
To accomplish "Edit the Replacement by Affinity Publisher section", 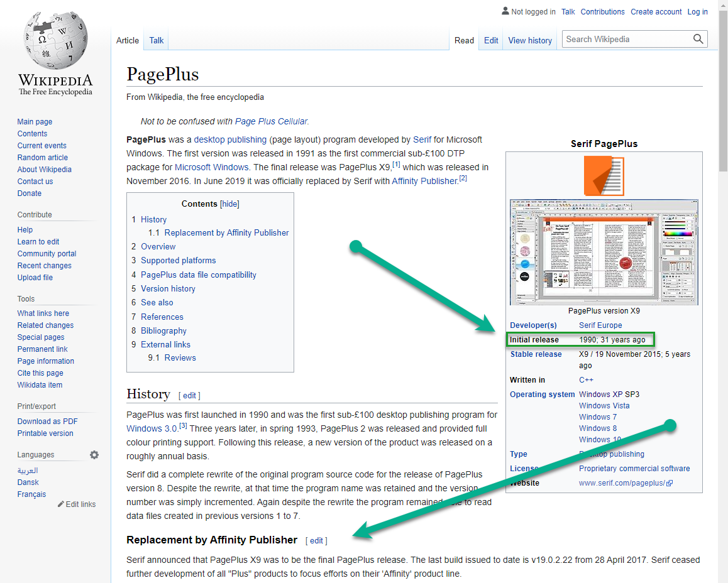I will [x=317, y=541].
